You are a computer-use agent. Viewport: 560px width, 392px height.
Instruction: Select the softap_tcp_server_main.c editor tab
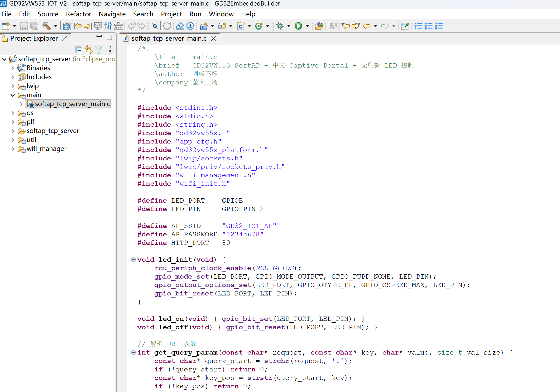point(169,39)
